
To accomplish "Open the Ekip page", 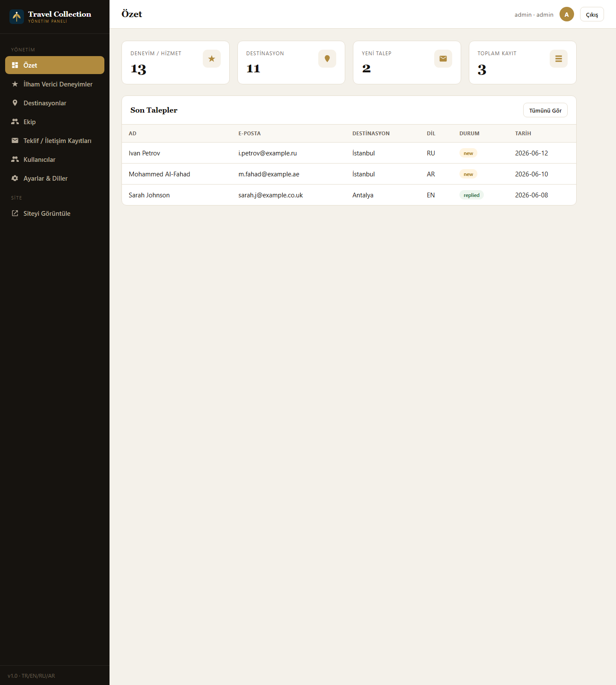I will point(55,122).
